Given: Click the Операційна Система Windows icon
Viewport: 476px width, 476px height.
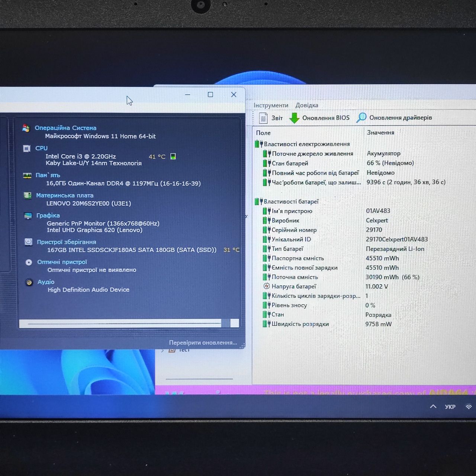Looking at the screenshot, I should tap(26, 128).
